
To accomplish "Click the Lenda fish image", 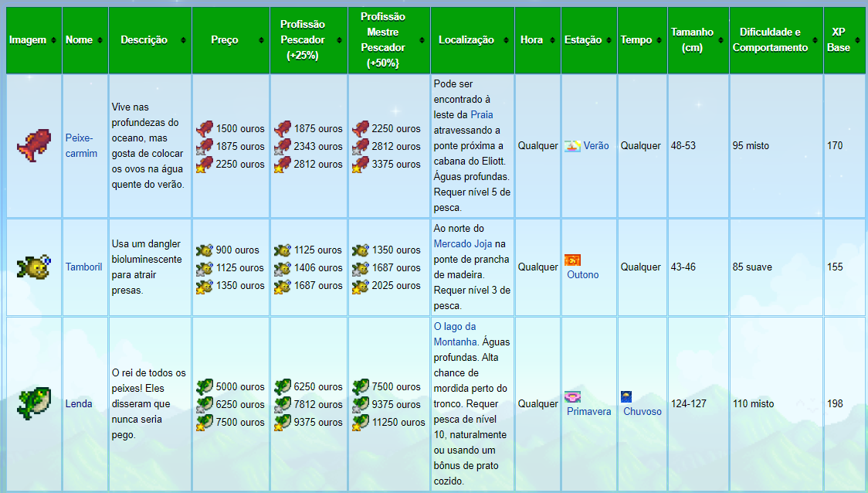I will (x=34, y=403).
